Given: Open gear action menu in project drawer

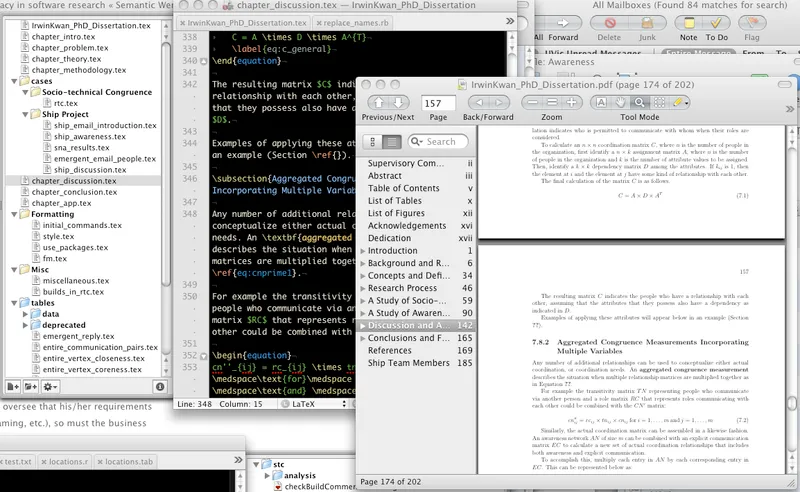Looking at the screenshot, I should [x=50, y=387].
